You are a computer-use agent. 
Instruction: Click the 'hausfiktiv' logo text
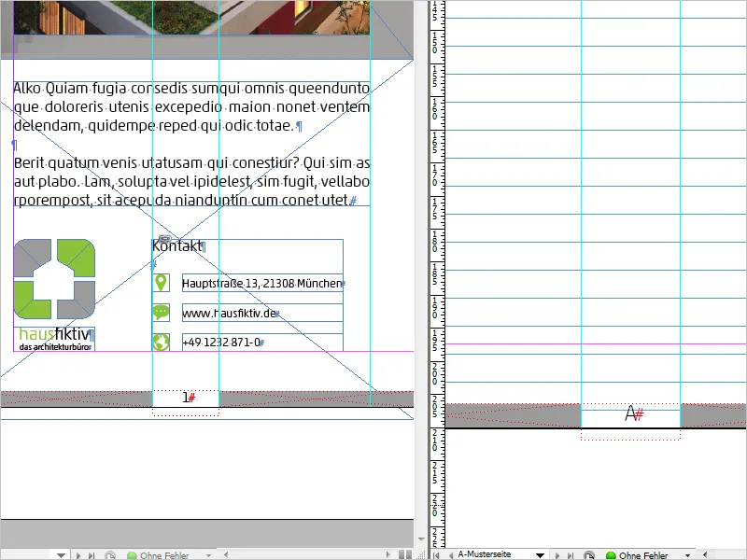[54, 334]
